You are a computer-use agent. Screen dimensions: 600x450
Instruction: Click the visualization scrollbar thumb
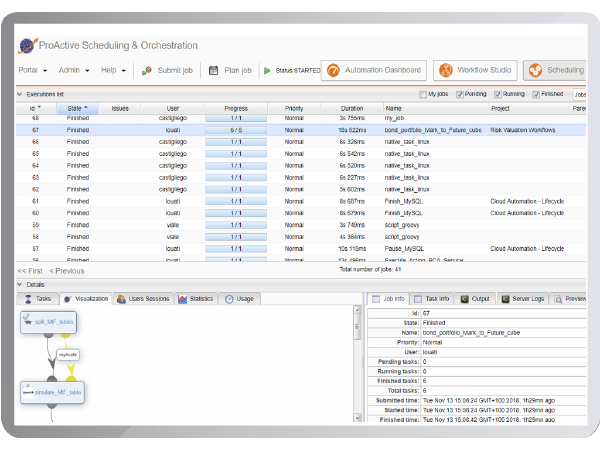coord(357,327)
